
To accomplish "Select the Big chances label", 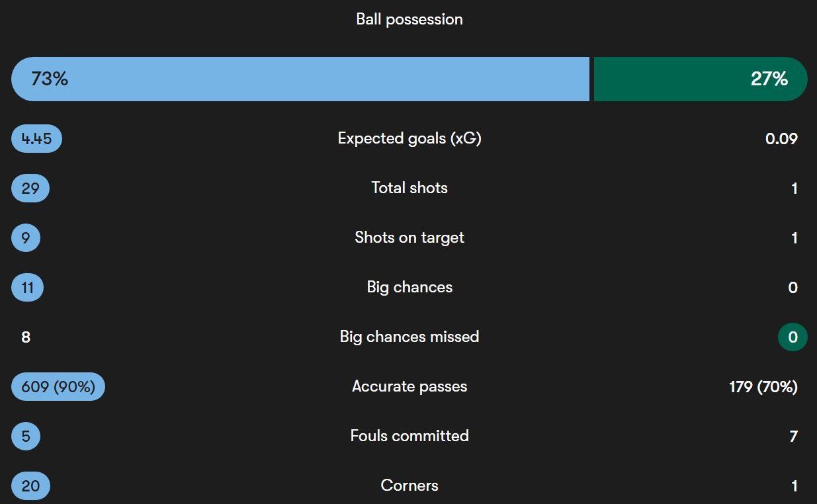I will click(x=409, y=287).
